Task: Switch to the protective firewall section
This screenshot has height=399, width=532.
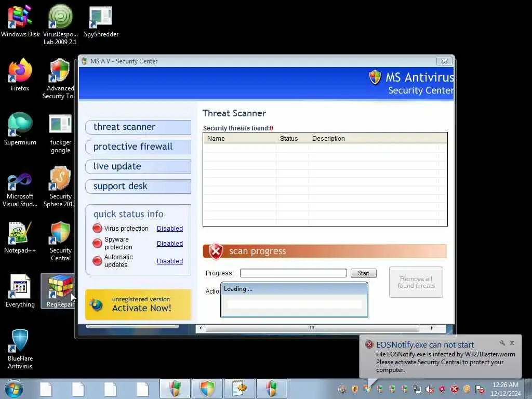Action: pyautogui.click(x=138, y=147)
